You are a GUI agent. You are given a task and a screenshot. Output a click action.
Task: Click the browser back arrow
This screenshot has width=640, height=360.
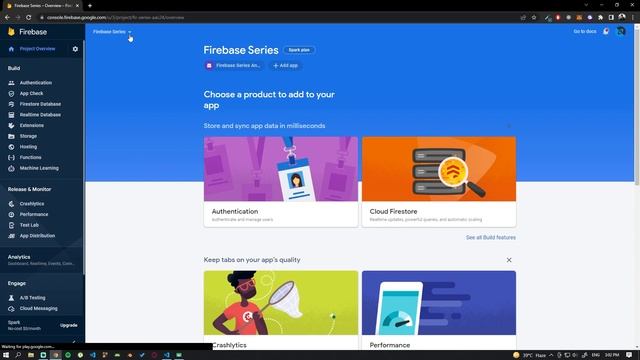(x=7, y=18)
